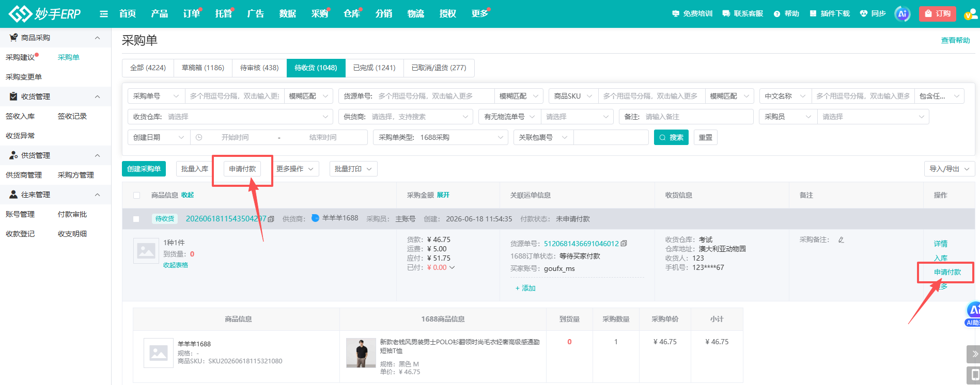Open the 查看帮助 link
This screenshot has width=980, height=385.
point(956,40)
